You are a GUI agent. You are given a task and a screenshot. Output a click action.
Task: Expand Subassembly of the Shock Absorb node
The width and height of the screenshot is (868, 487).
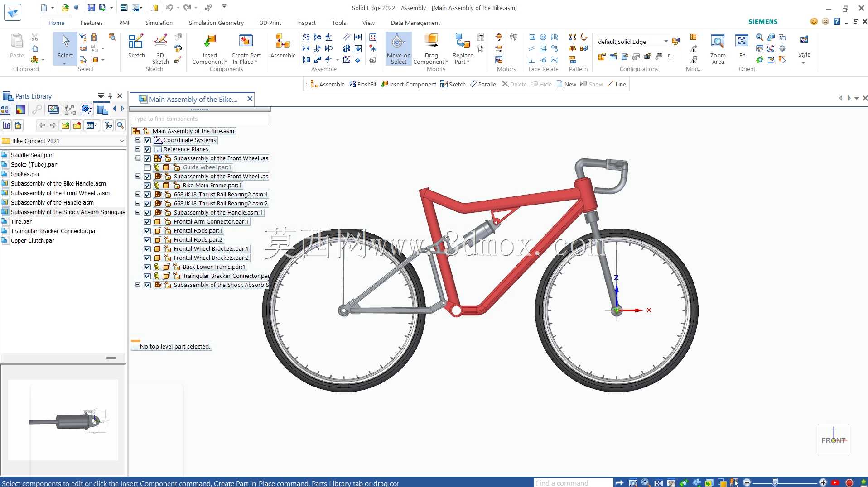tap(138, 285)
